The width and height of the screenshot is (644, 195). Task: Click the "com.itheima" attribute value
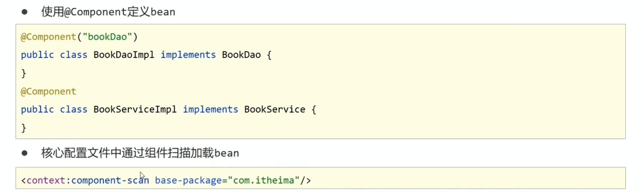tap(264, 180)
